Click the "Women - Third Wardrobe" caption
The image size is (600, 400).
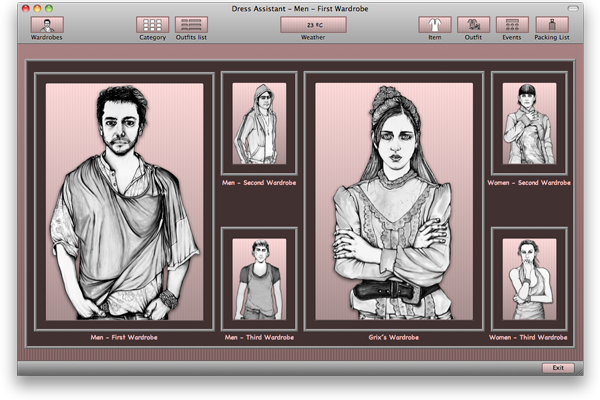pyautogui.click(x=529, y=338)
